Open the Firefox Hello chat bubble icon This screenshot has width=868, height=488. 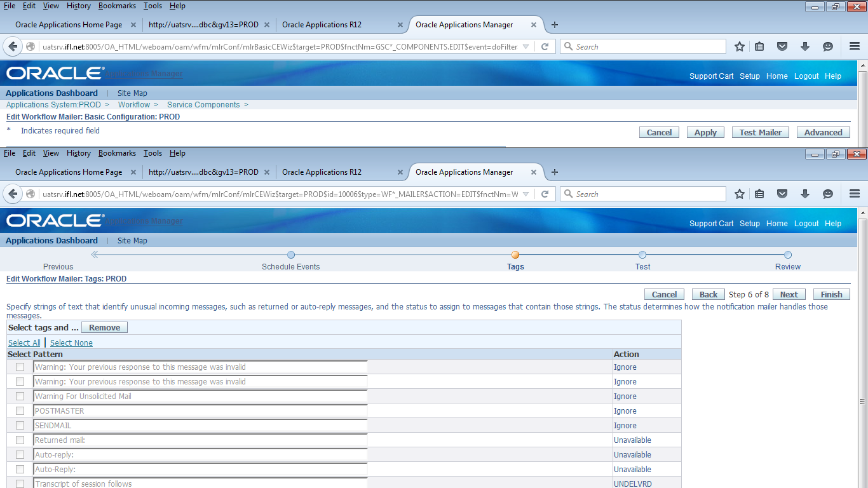coord(827,194)
